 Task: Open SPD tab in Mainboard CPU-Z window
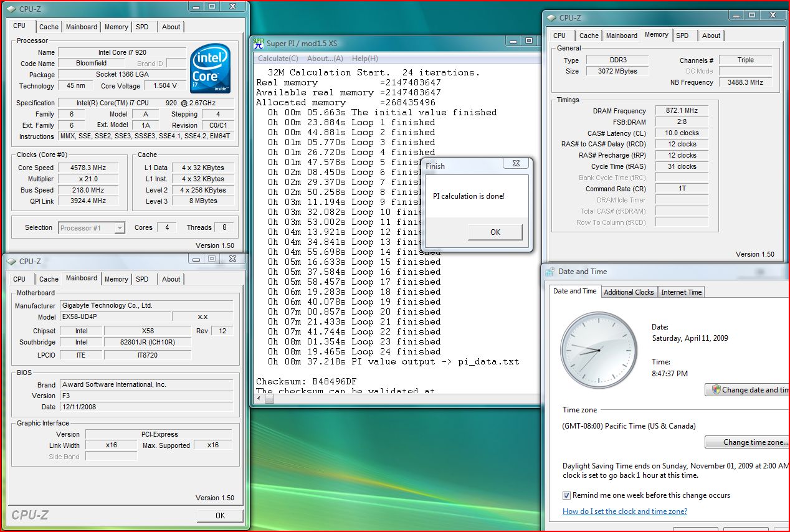142,279
